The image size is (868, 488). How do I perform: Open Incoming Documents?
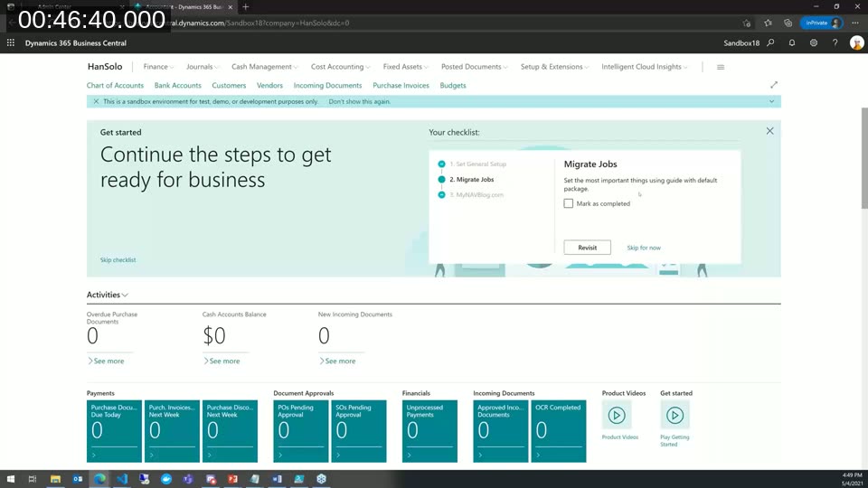point(327,85)
